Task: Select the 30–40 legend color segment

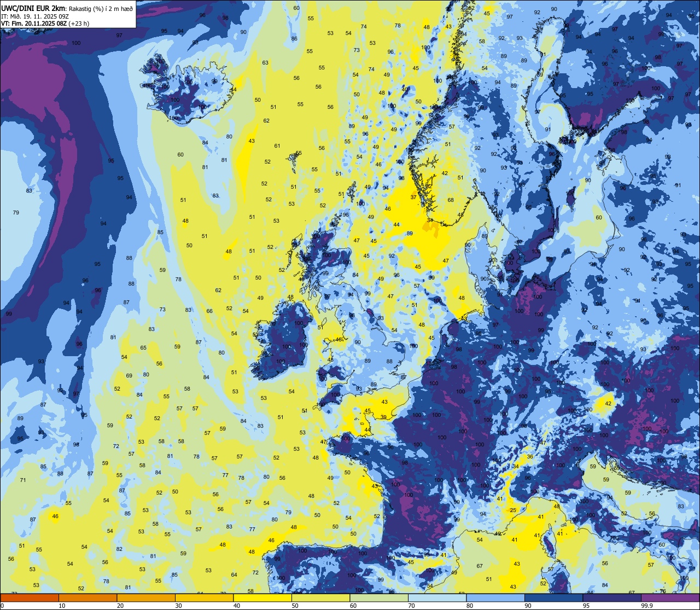Action: pyautogui.click(x=204, y=597)
